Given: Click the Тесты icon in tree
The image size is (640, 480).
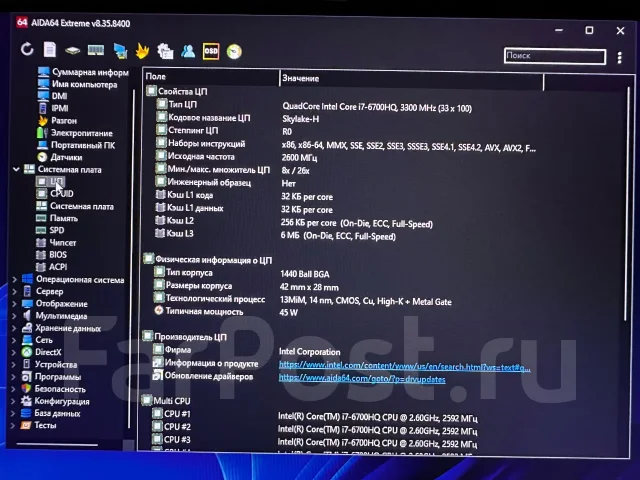Looking at the screenshot, I should click(26, 425).
